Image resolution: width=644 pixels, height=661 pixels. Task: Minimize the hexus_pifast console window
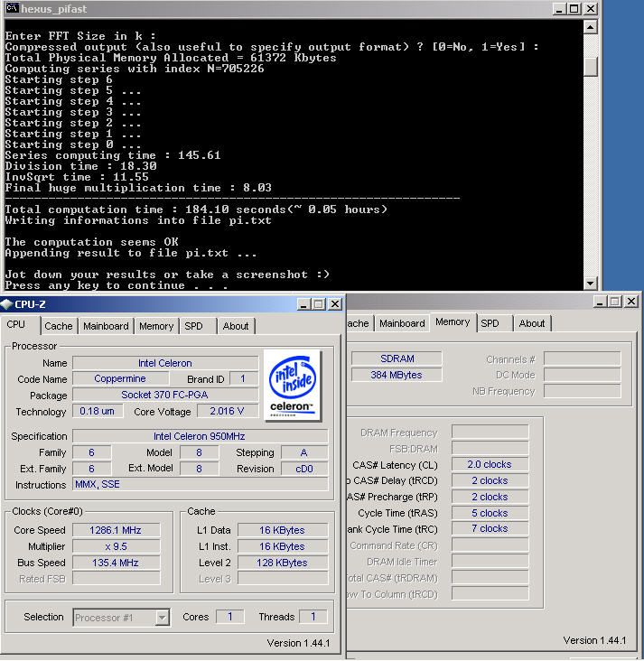559,9
